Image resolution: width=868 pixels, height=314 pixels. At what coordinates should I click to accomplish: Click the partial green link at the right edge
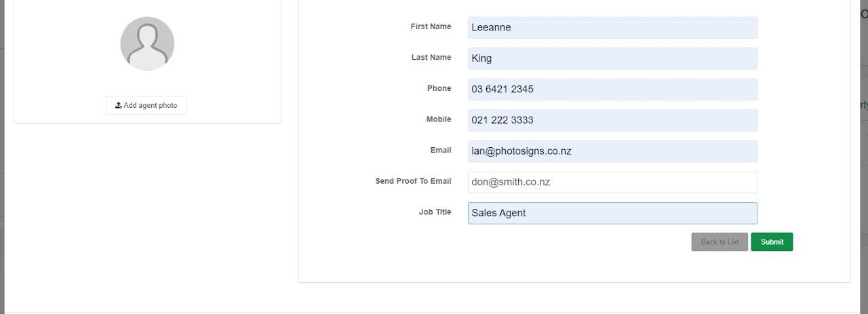point(864,105)
